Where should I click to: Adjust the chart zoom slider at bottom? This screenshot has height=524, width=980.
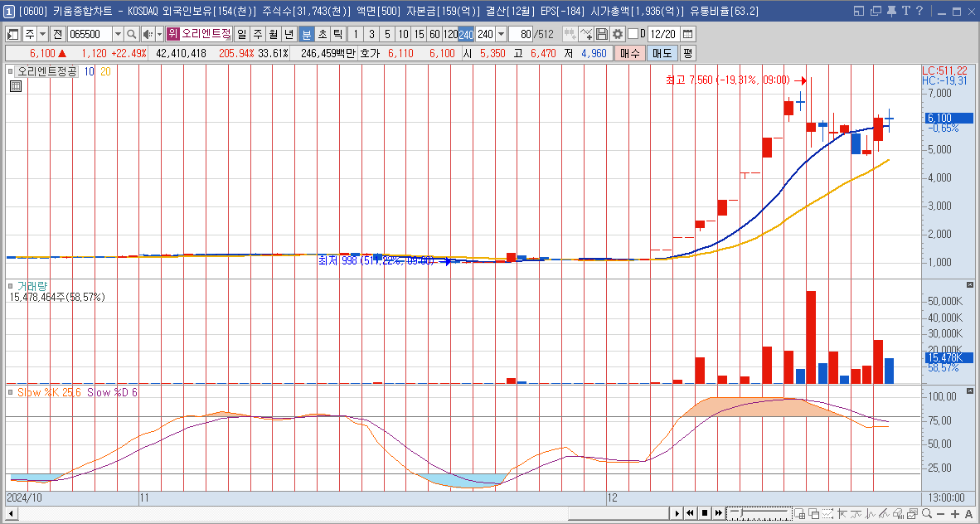pyautogui.click(x=759, y=513)
